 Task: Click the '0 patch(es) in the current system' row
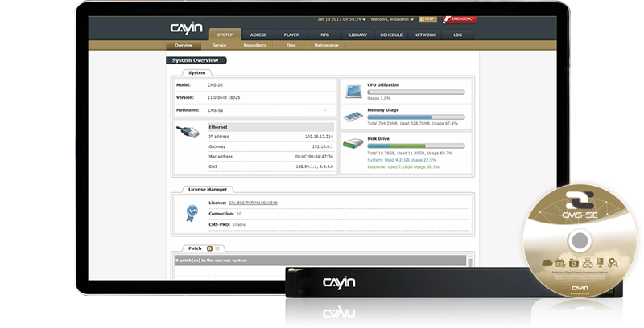tap(320, 260)
